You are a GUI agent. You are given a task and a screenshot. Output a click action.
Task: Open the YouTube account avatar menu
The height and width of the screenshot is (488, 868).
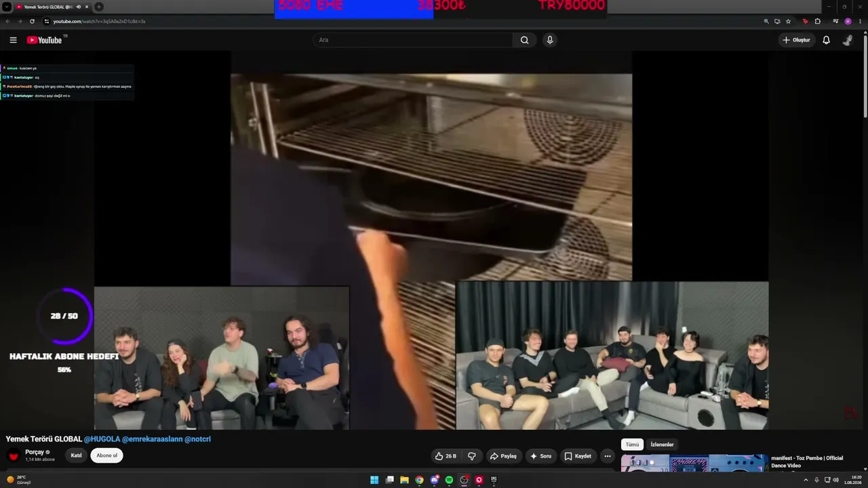pyautogui.click(x=848, y=40)
